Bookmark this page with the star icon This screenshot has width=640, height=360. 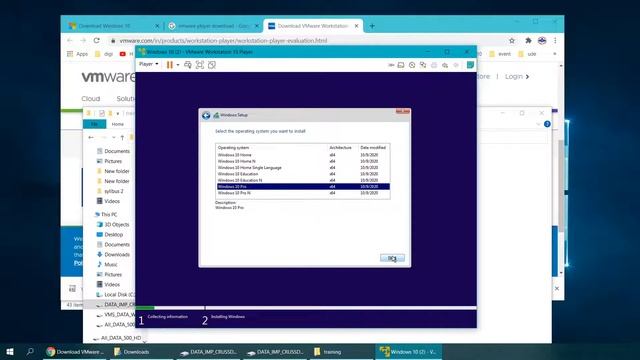click(x=512, y=40)
